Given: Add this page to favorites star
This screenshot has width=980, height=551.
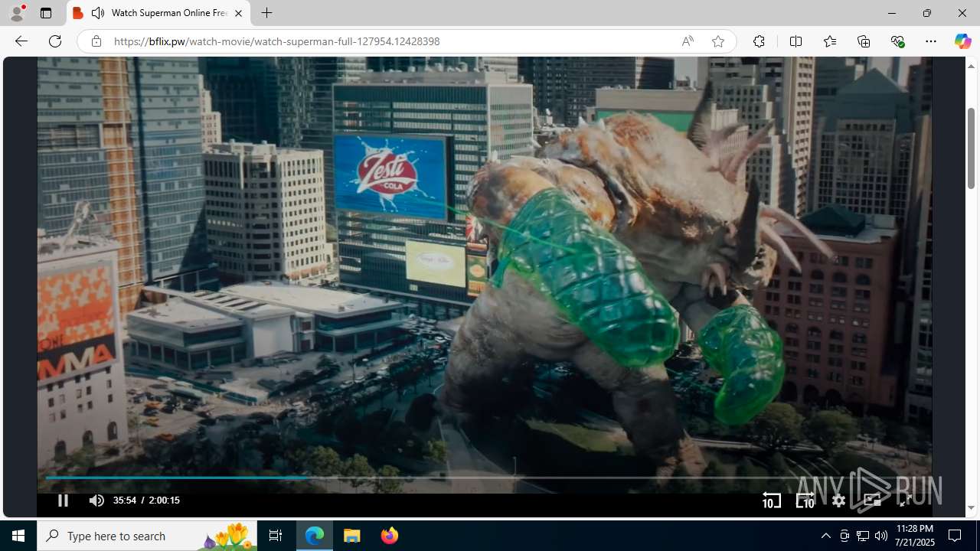Looking at the screenshot, I should 718,41.
